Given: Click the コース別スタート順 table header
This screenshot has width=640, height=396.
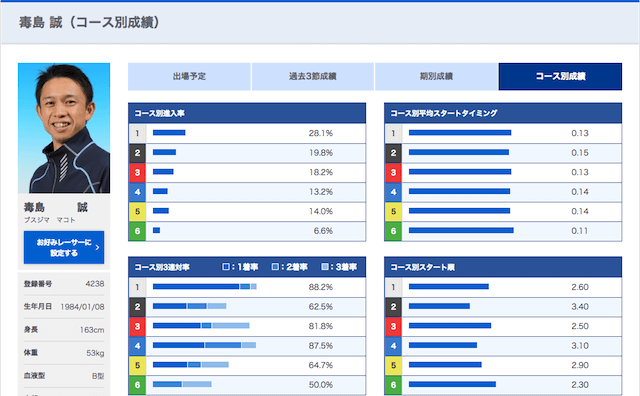Looking at the screenshot, I should click(x=503, y=267).
